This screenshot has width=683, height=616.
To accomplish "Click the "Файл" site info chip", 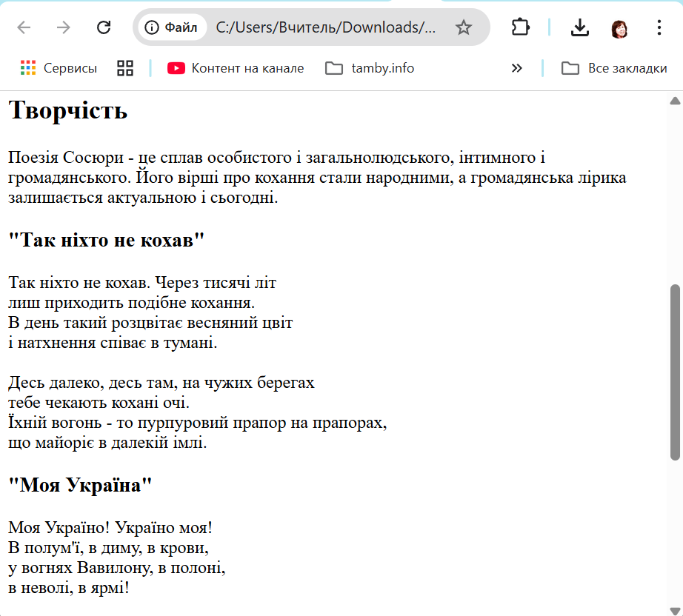I will tap(172, 27).
